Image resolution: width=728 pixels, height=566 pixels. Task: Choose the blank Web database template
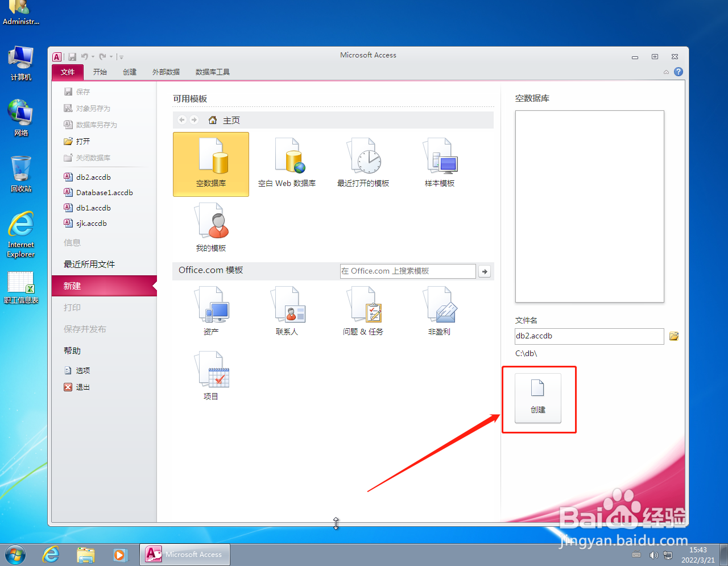point(287,164)
